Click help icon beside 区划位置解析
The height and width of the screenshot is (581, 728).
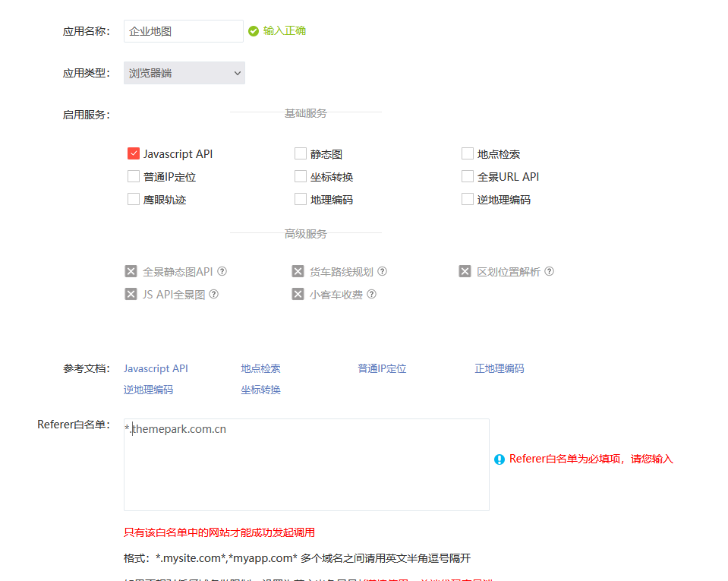click(550, 271)
